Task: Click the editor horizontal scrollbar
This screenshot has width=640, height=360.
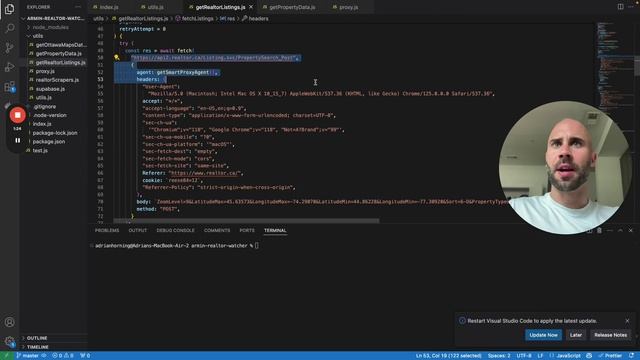Action: point(246,220)
